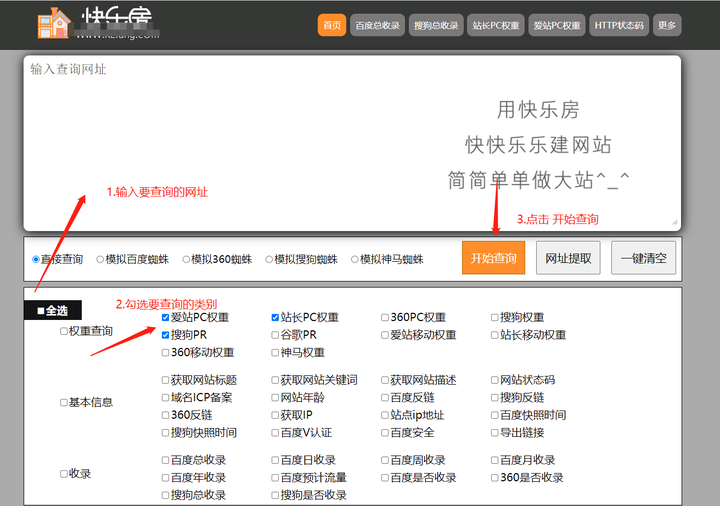Image resolution: width=720 pixels, height=506 pixels.
Task: Check the 站点ip地址 checkbox
Action: pos(385,415)
